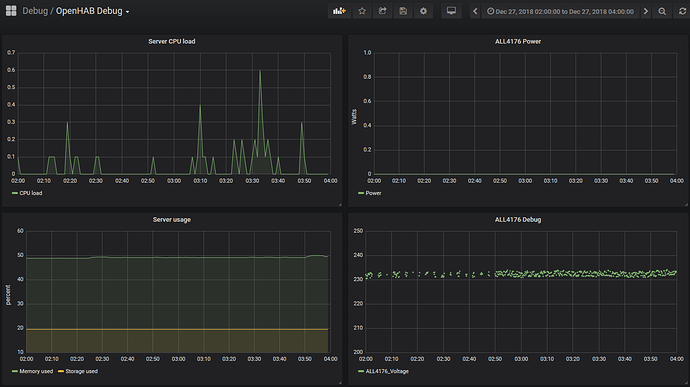Open the Debug folder link

click(35, 11)
